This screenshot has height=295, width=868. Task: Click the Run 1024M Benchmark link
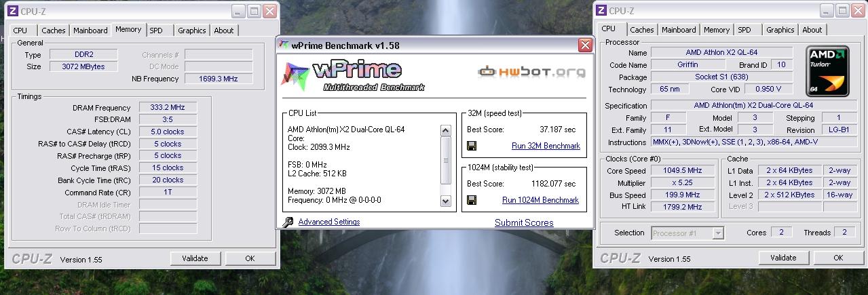click(x=540, y=200)
